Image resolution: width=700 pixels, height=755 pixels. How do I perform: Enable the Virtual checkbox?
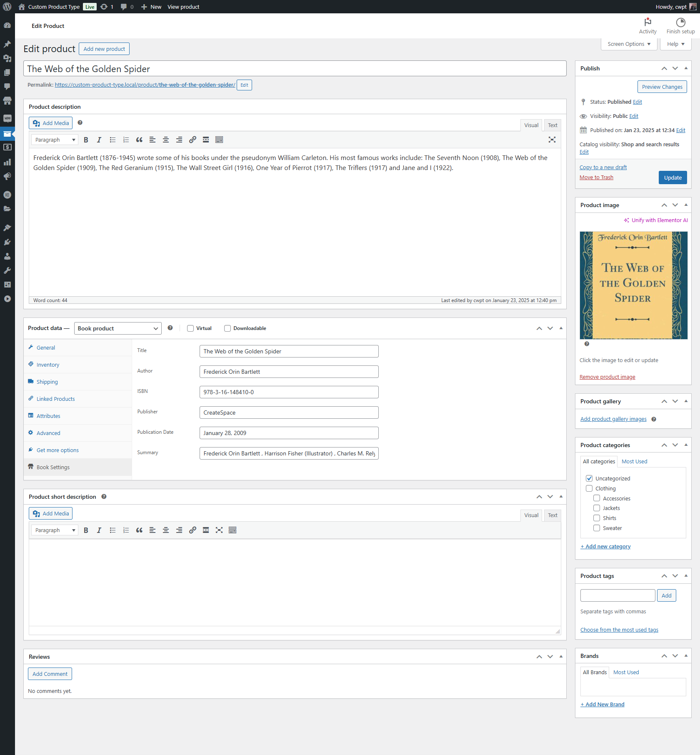[190, 328]
